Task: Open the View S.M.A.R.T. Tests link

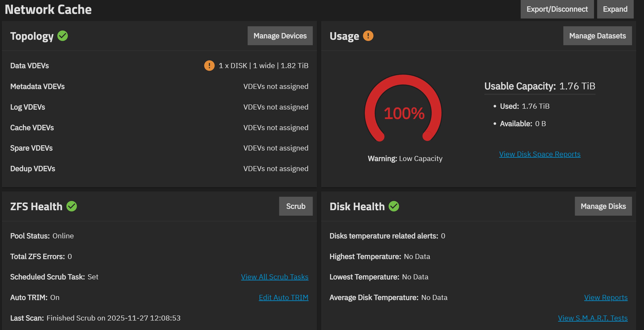Action: tap(593, 318)
